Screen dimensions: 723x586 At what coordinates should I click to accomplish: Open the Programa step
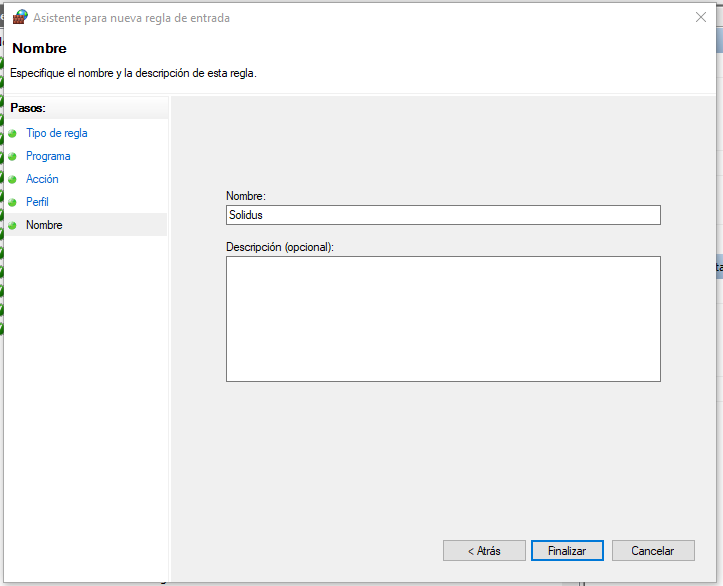48,156
